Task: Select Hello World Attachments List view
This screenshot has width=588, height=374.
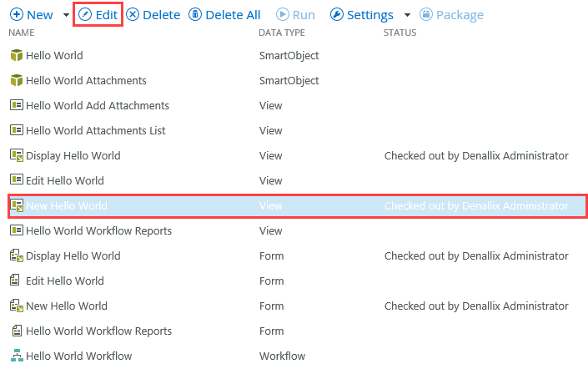Action: point(95,131)
